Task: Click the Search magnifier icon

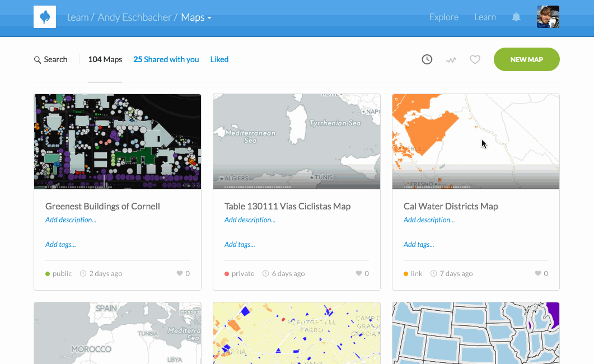Action: 38,60
